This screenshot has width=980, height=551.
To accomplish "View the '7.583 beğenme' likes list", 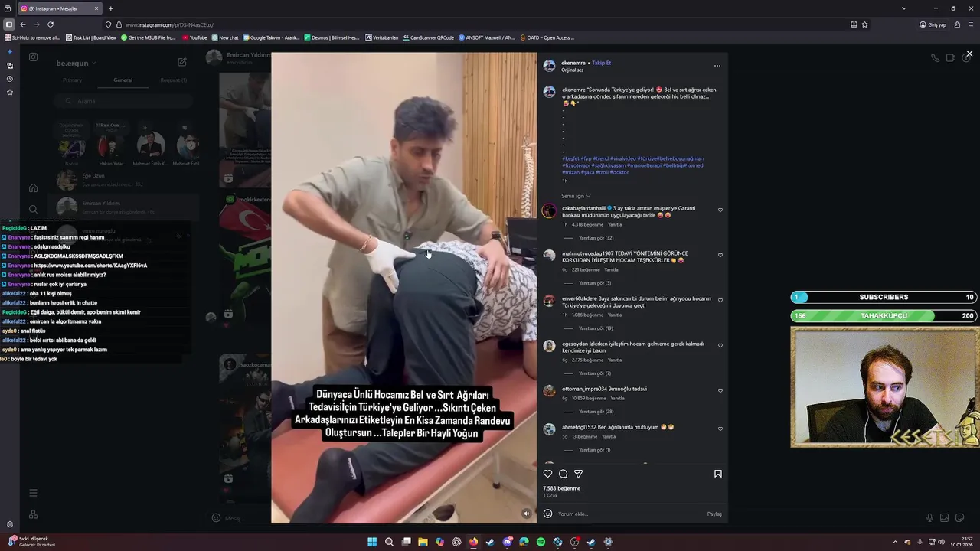I will [562, 488].
